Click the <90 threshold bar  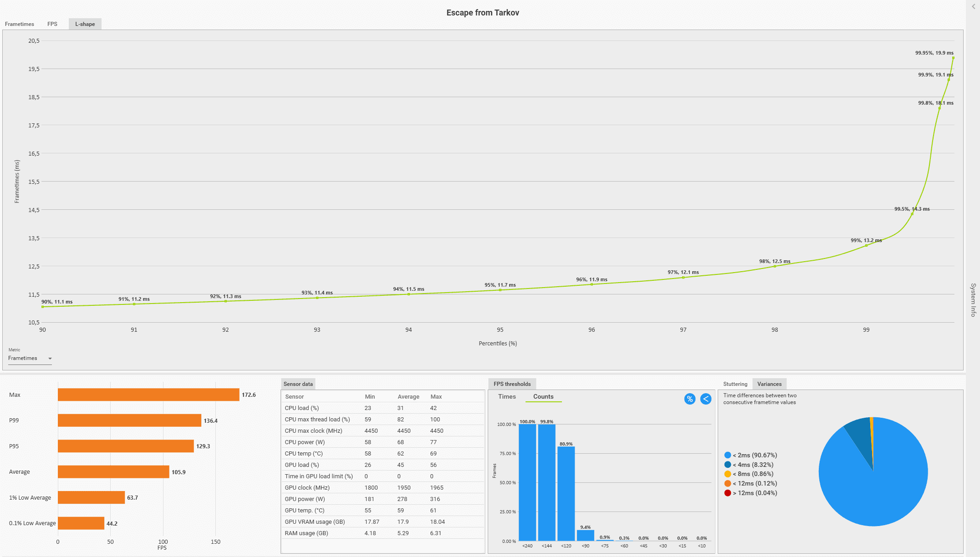pos(586,536)
